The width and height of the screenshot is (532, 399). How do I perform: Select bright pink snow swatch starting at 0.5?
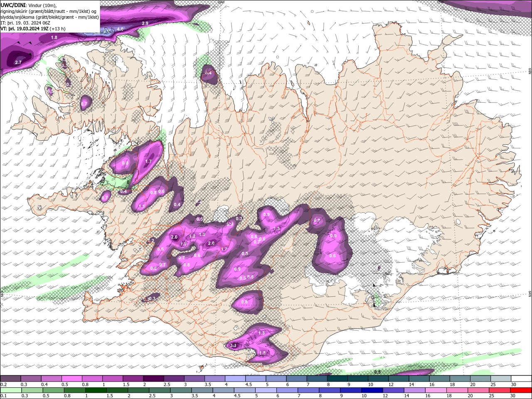coord(71,379)
